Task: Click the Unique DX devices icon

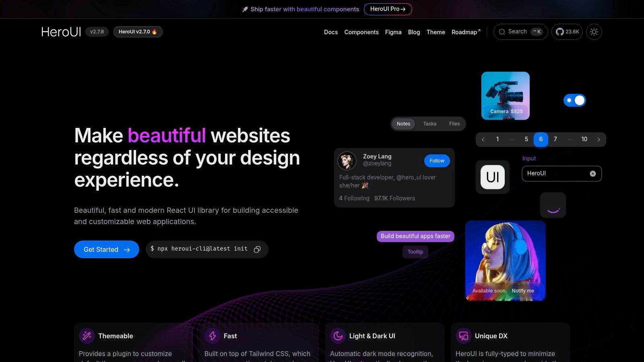Action: [464, 336]
